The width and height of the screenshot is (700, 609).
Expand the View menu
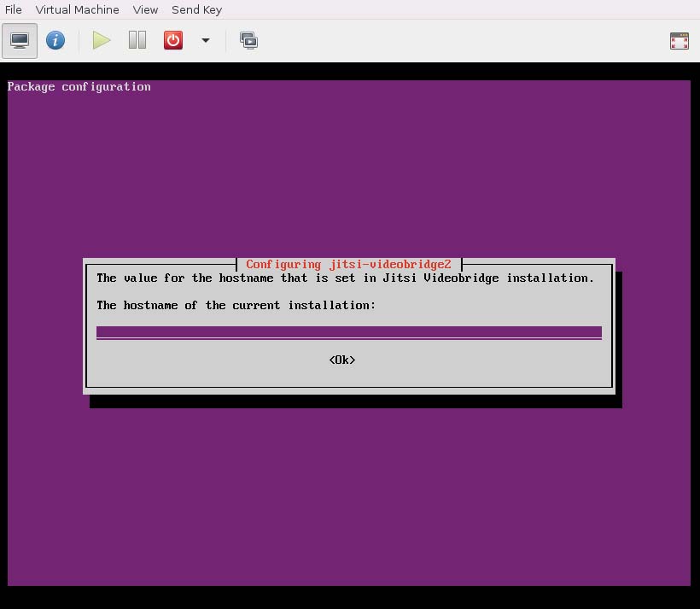pos(145,9)
